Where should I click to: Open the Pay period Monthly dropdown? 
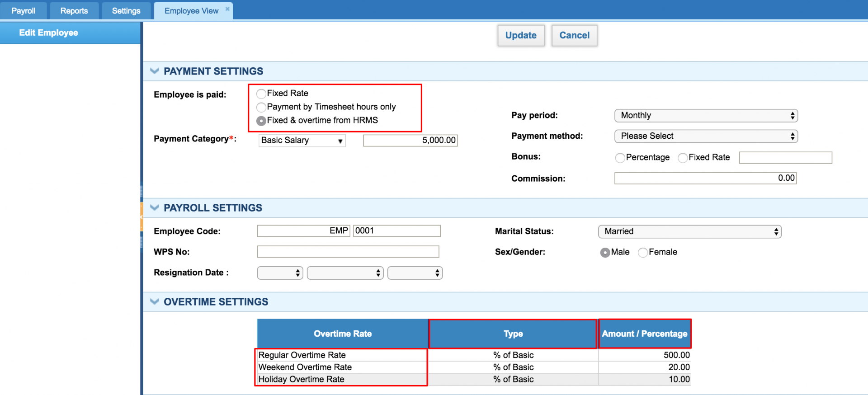(x=706, y=116)
